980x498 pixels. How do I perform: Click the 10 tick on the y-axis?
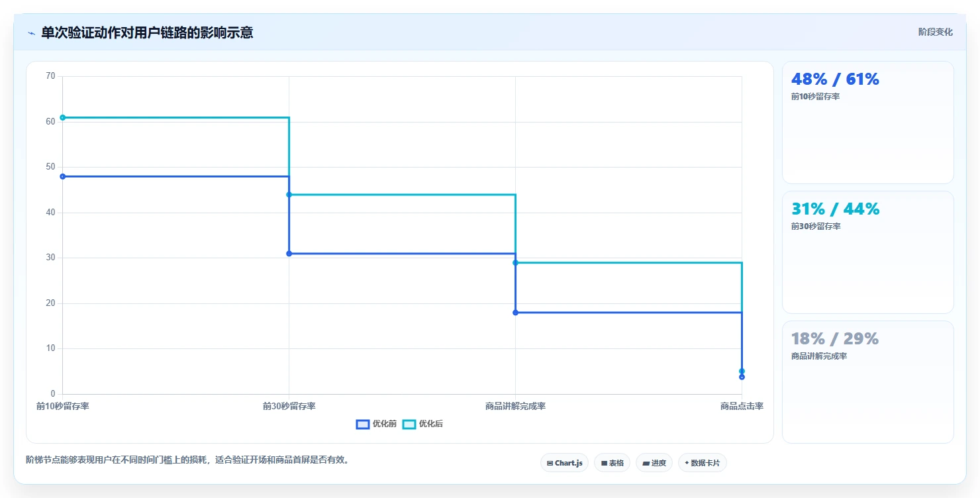[x=50, y=348]
